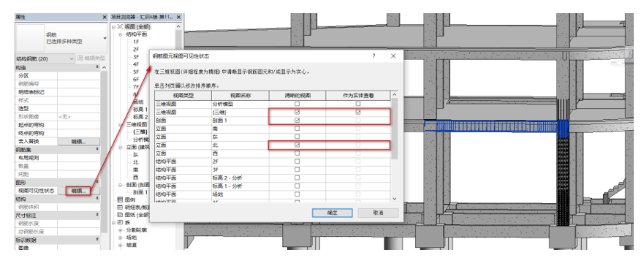This screenshot has height=266, width=644.
Task: Click the 图纸 (Sheets) icon in browser
Action: click(121, 215)
